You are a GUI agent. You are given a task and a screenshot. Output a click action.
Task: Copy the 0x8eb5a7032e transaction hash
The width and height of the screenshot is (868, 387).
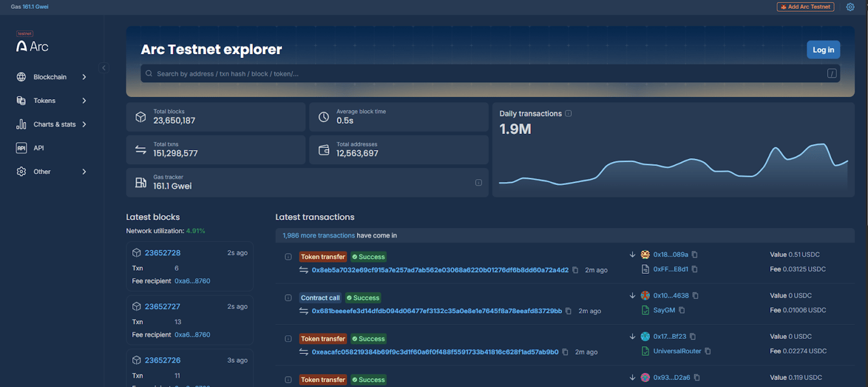click(x=575, y=270)
